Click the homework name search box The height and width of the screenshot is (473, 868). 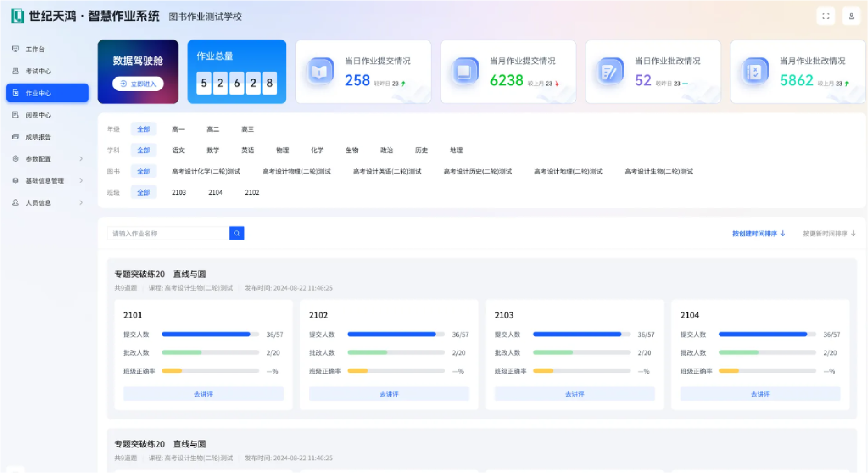tap(168, 233)
